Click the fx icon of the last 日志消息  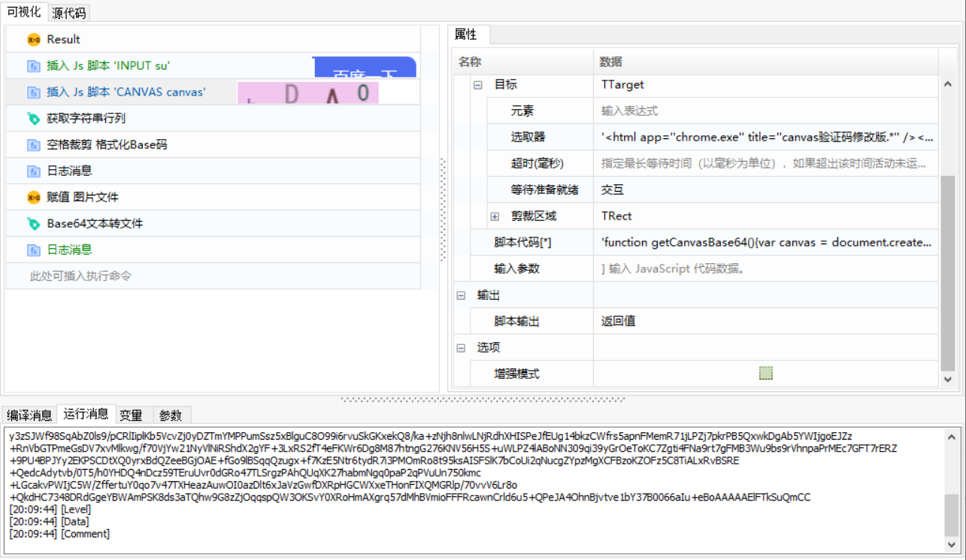(34, 250)
